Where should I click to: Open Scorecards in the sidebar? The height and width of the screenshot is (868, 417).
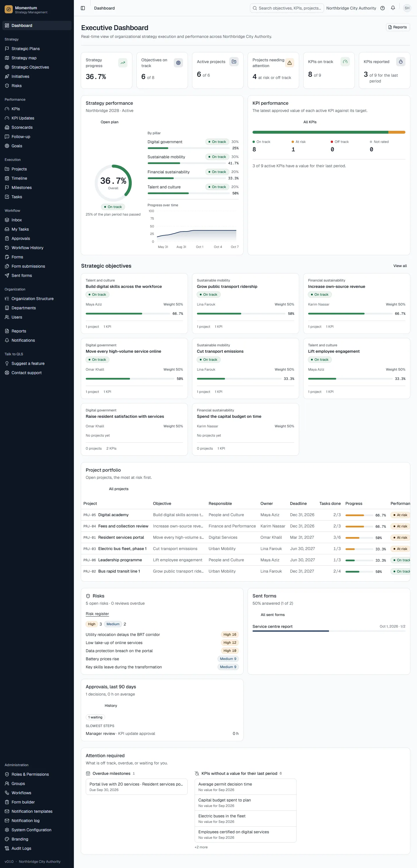point(37,127)
